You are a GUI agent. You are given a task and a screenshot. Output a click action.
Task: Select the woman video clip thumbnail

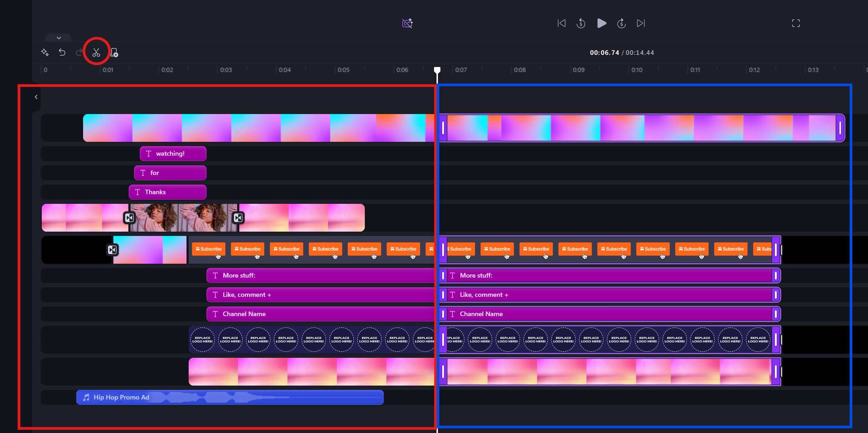tap(184, 218)
